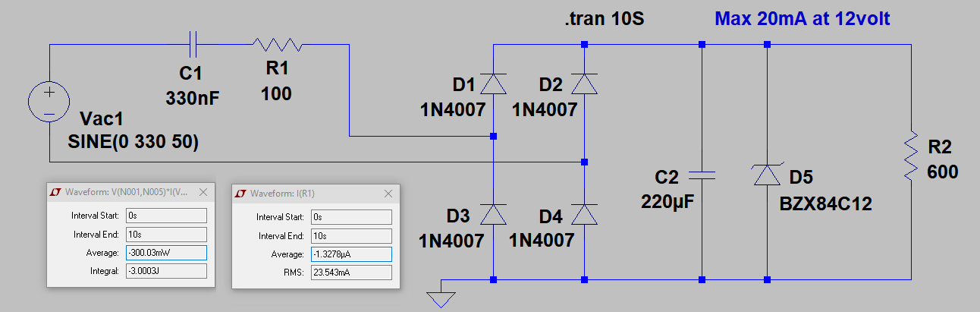
Task: Select the C1 330nF capacitor symbol
Action: click(x=193, y=45)
